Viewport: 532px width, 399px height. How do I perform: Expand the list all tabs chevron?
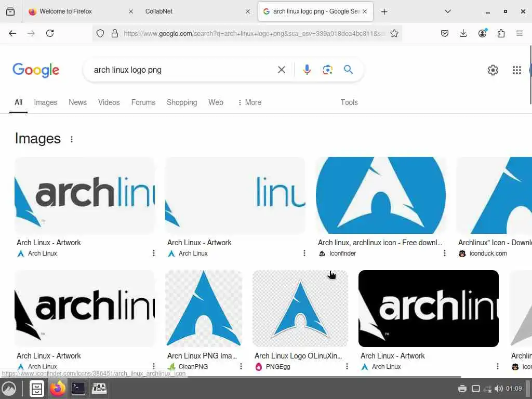pos(447,11)
